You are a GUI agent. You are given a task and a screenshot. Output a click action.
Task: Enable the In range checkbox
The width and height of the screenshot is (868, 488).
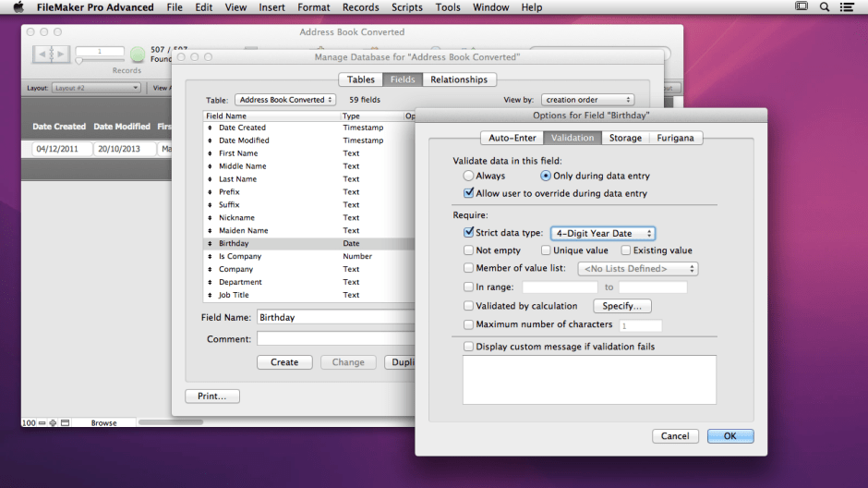[x=468, y=287]
